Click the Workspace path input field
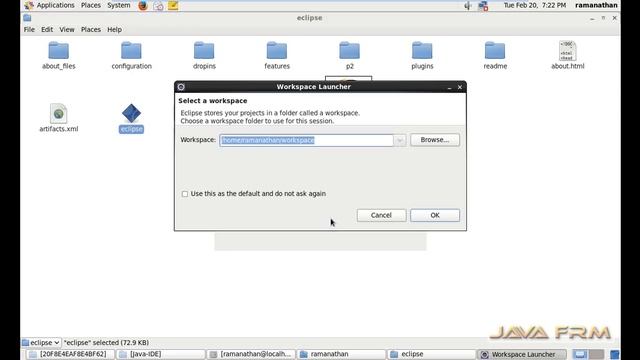The height and width of the screenshot is (360, 640). point(307,140)
